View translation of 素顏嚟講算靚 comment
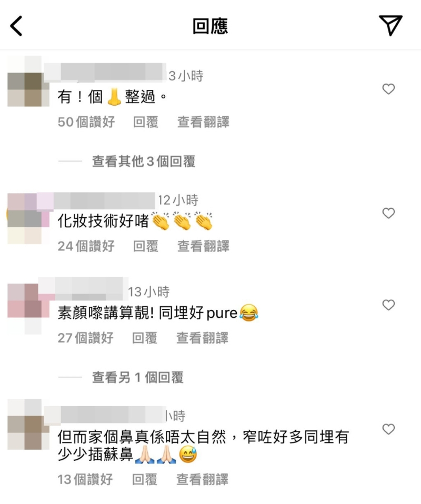This screenshot has width=421, height=504. click(x=202, y=338)
